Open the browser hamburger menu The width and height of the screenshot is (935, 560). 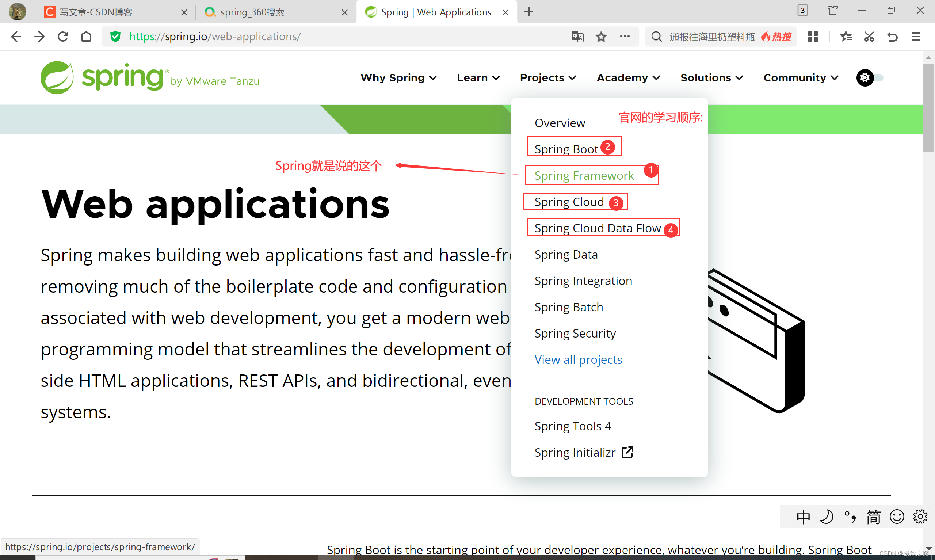click(x=916, y=37)
